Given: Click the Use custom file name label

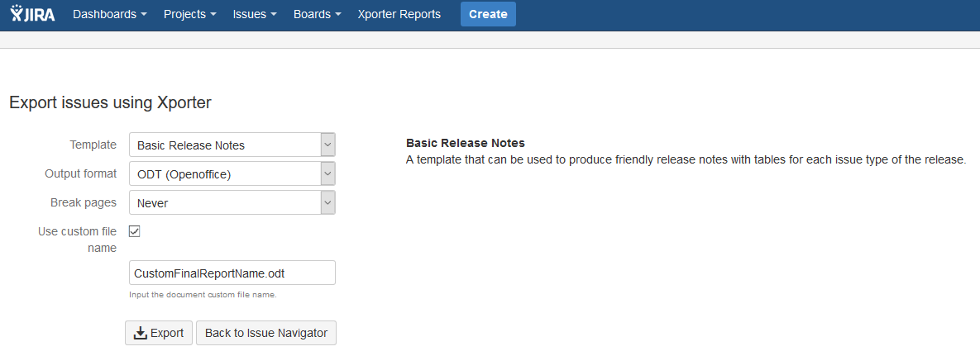Looking at the screenshot, I should point(77,240).
